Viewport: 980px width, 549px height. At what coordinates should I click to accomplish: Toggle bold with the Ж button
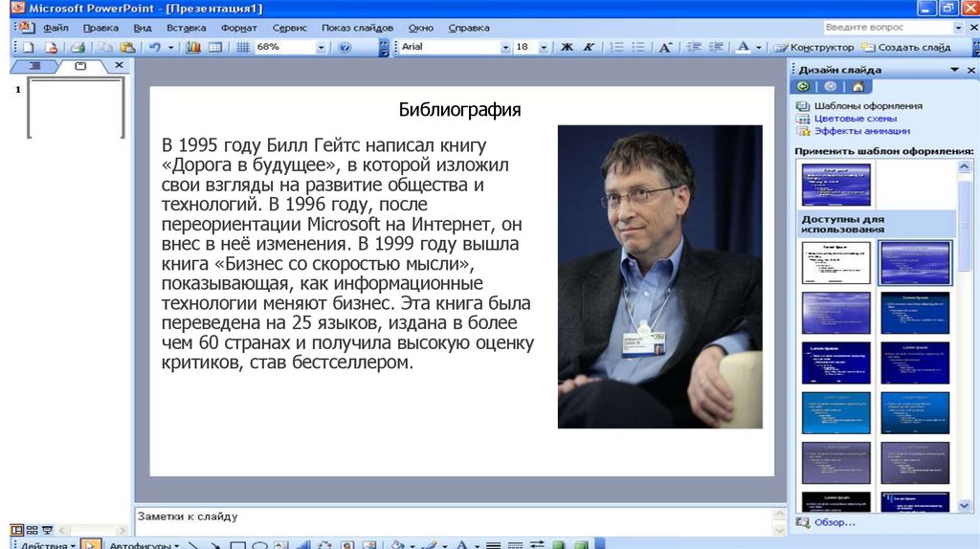pos(567,48)
